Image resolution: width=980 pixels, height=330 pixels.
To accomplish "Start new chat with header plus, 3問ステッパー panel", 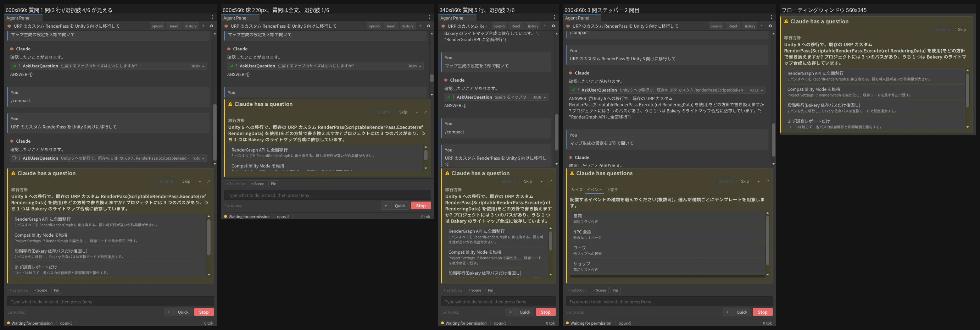I will 762,26.
